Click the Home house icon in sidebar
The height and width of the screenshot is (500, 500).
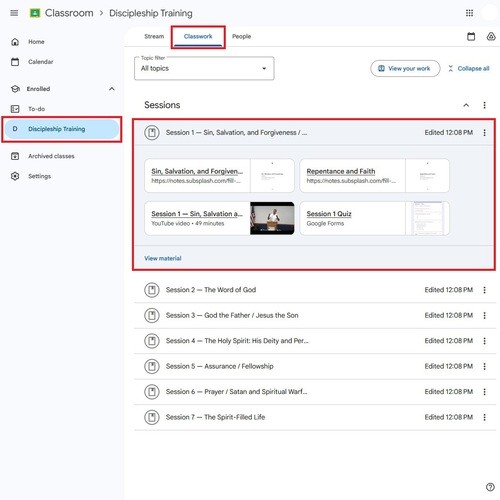15,42
